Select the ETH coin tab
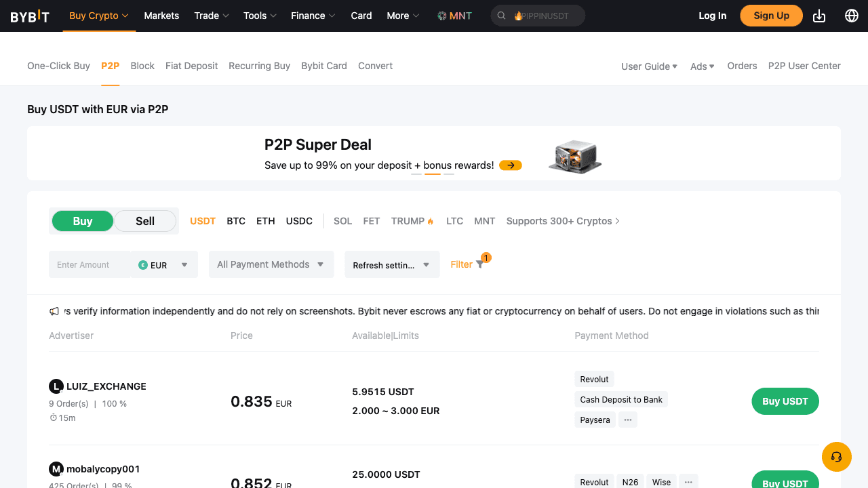Screen dimensions: 868x488 [x=266, y=221]
